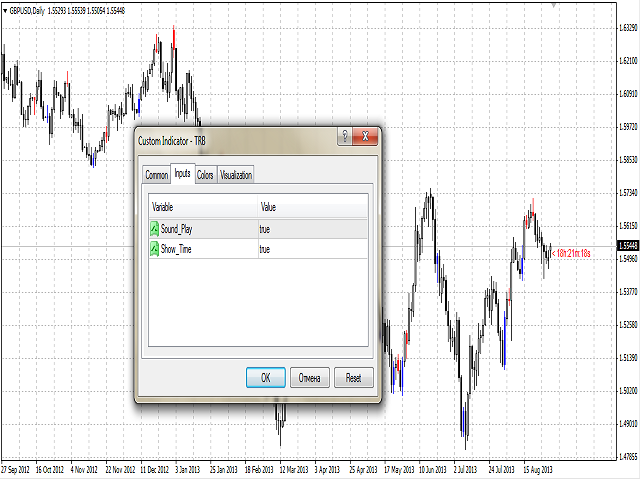Click the red countdown timer label on chart
The image size is (640, 480).
pos(574,254)
